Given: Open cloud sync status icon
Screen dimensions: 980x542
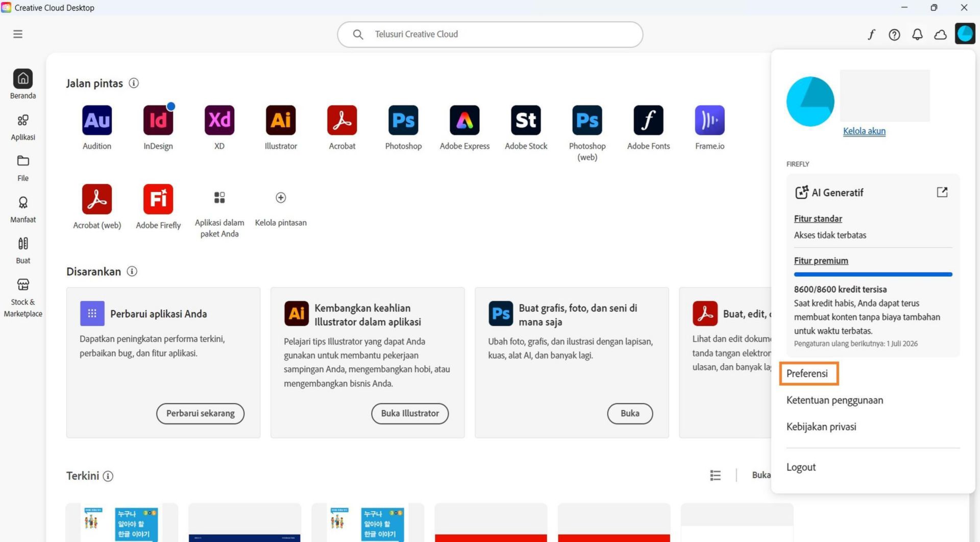Looking at the screenshot, I should [940, 34].
